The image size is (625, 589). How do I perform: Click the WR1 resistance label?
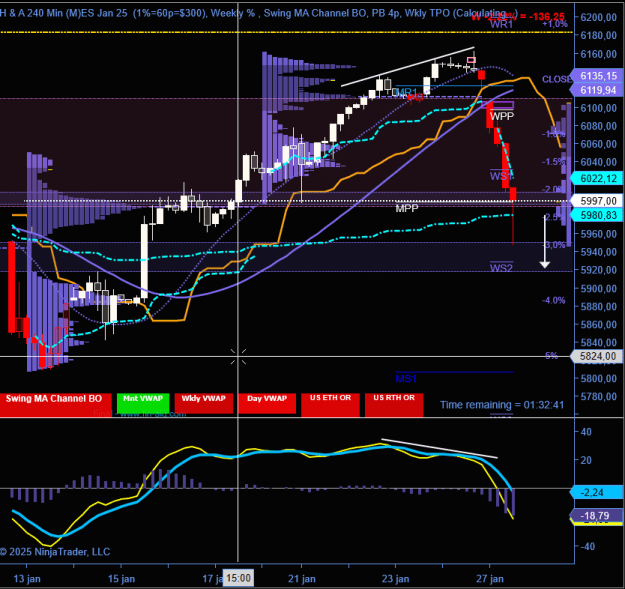501,24
